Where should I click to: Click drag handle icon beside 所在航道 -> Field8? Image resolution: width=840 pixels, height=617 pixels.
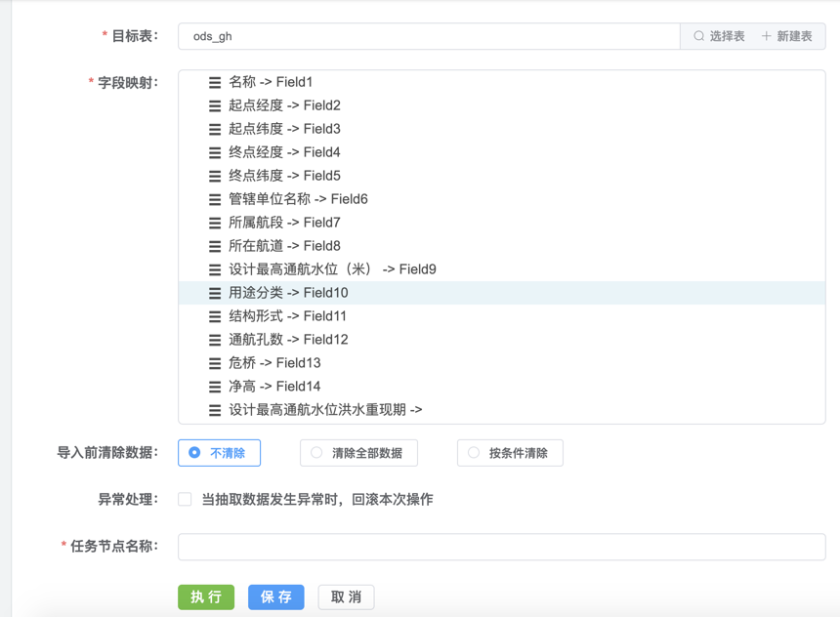pos(215,247)
